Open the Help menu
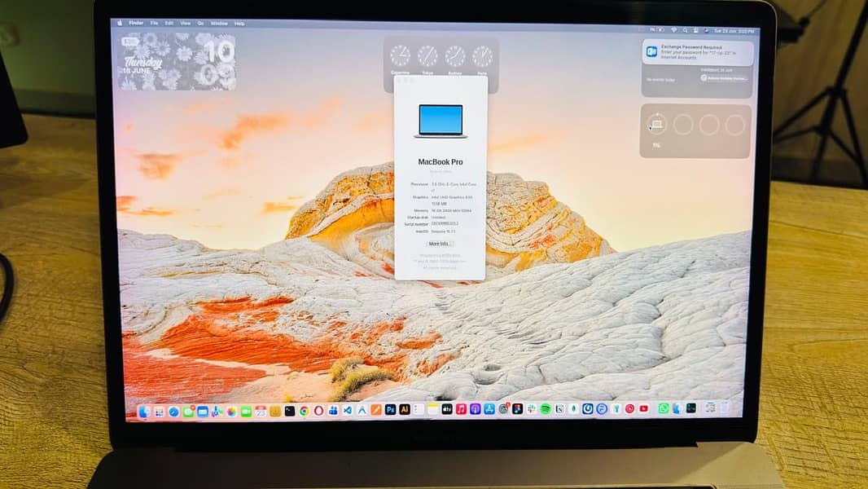 pos(239,24)
